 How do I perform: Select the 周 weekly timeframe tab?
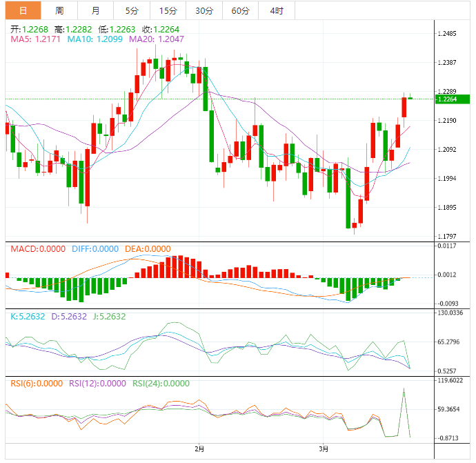59,10
